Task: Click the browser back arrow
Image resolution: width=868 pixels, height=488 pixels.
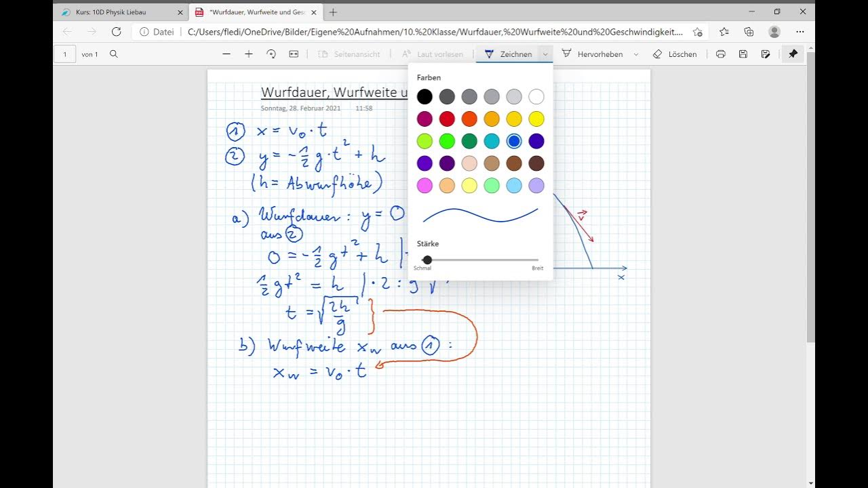Action: tap(66, 32)
